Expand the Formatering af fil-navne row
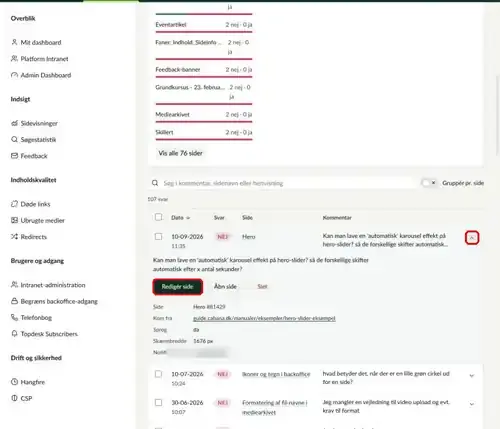The height and width of the screenshot is (429, 500). coord(472,404)
